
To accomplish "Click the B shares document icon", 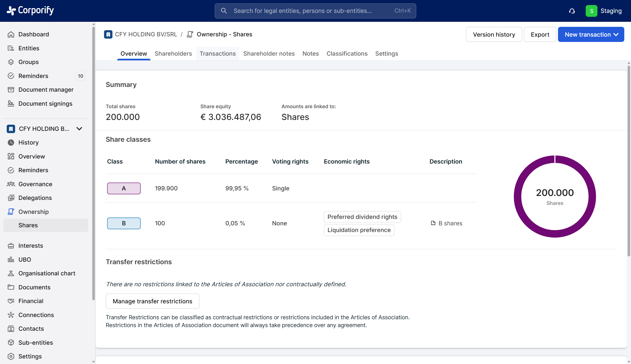I will click(x=433, y=223).
